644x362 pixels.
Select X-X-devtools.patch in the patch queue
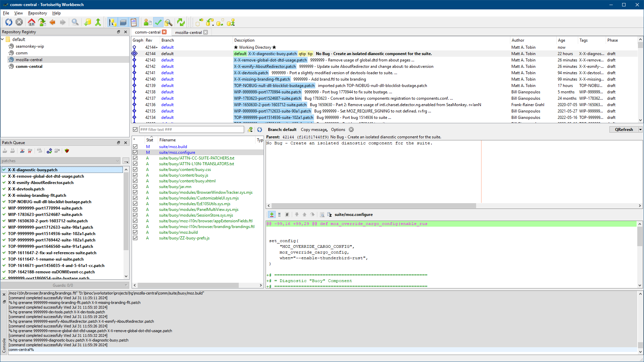26,189
